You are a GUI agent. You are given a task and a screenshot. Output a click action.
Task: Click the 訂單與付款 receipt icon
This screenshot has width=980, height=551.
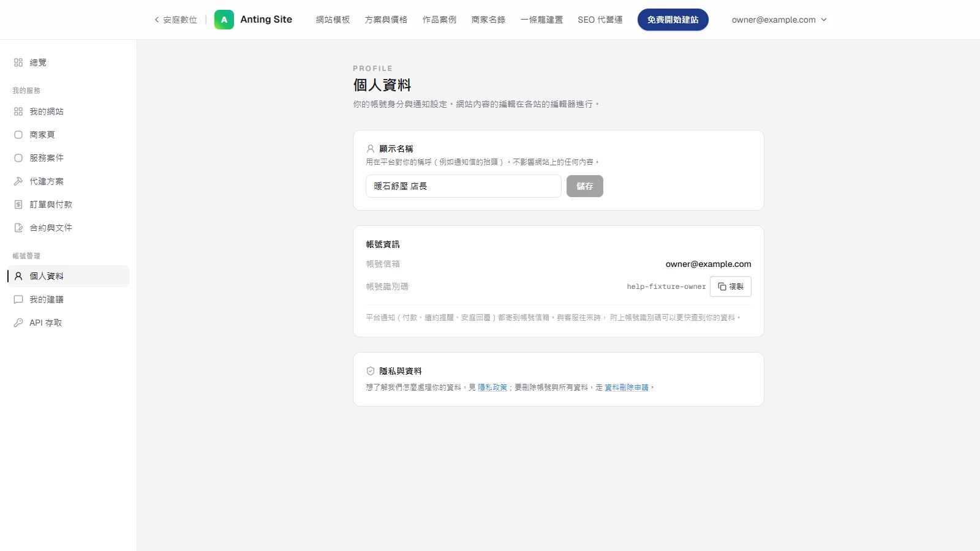18,204
